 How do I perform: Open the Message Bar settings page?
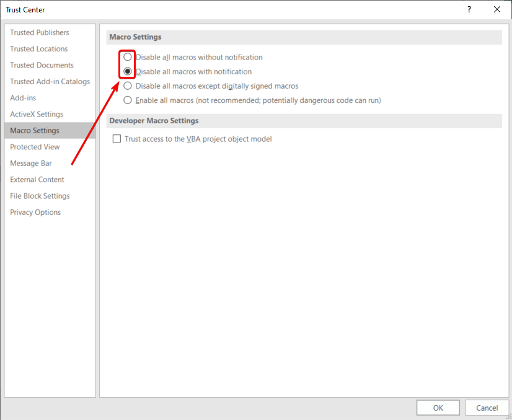coord(31,163)
